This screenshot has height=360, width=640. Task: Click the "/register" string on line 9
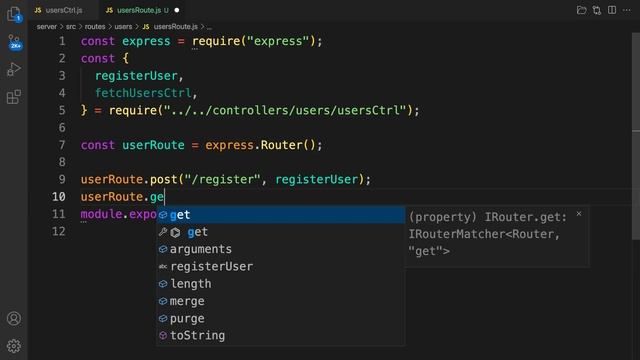coord(222,180)
